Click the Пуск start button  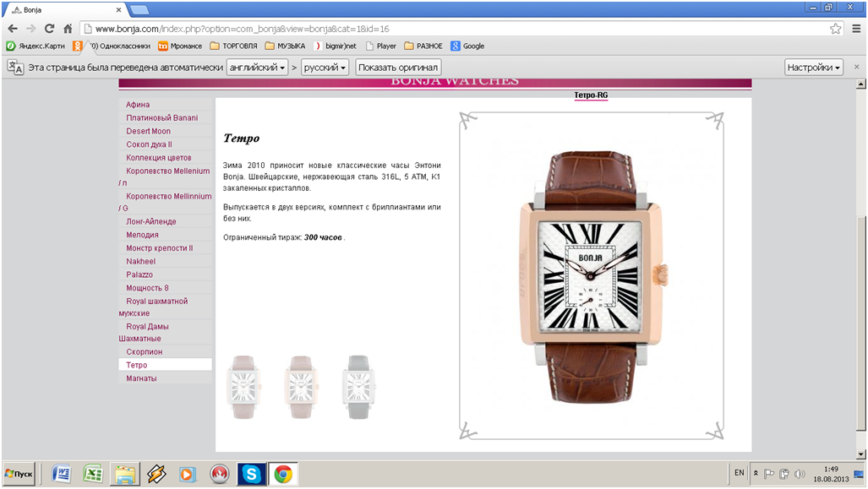click(19, 474)
